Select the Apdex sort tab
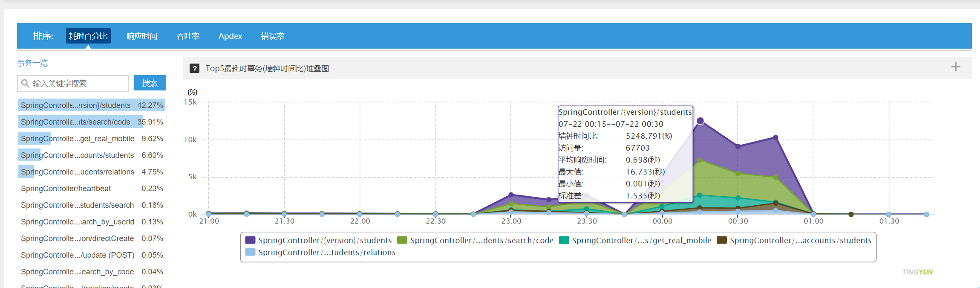 [x=230, y=36]
